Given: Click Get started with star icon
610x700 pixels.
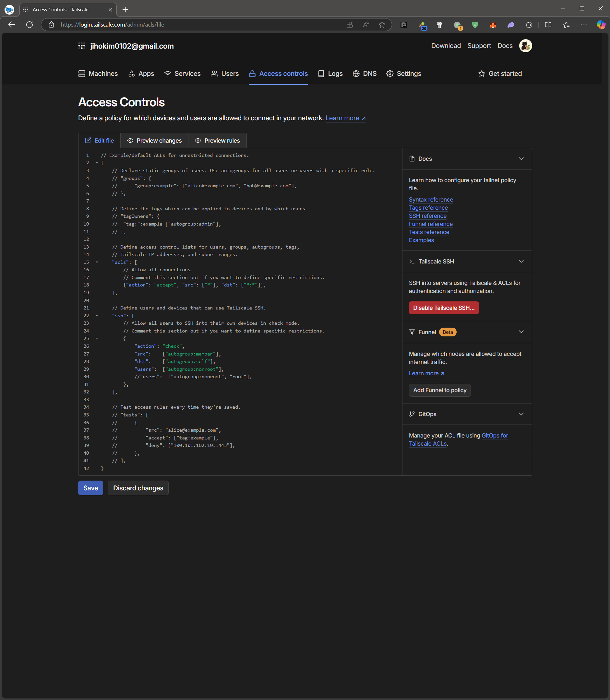Looking at the screenshot, I should (x=500, y=74).
